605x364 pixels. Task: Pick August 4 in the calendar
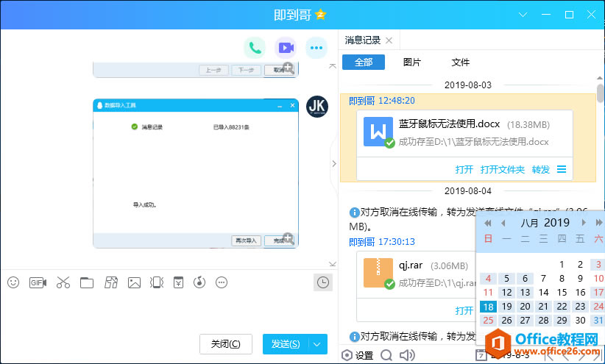click(x=488, y=279)
